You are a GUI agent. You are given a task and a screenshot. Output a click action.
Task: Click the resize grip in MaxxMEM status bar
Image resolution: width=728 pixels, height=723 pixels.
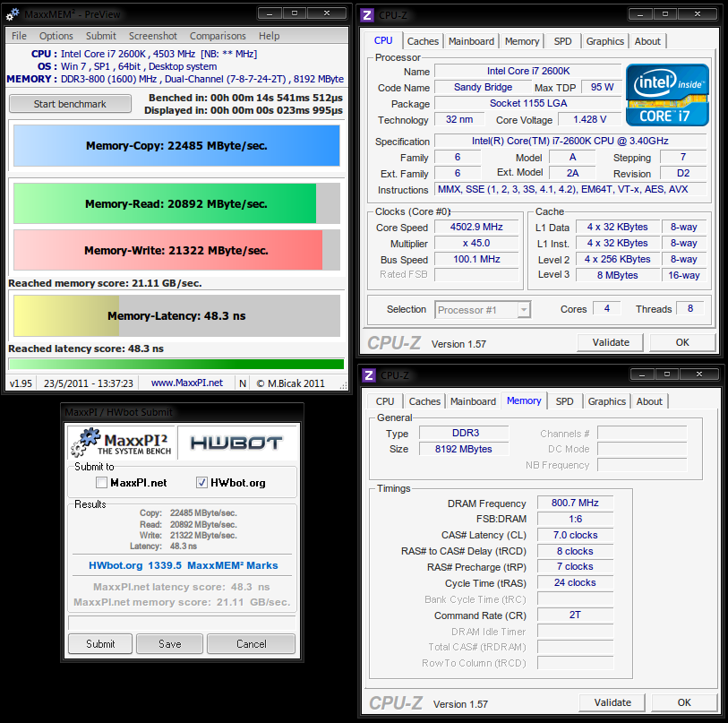tap(344, 385)
